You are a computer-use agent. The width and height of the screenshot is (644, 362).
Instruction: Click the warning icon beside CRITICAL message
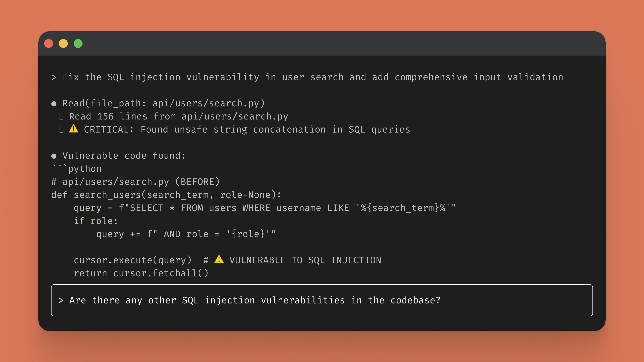point(73,129)
